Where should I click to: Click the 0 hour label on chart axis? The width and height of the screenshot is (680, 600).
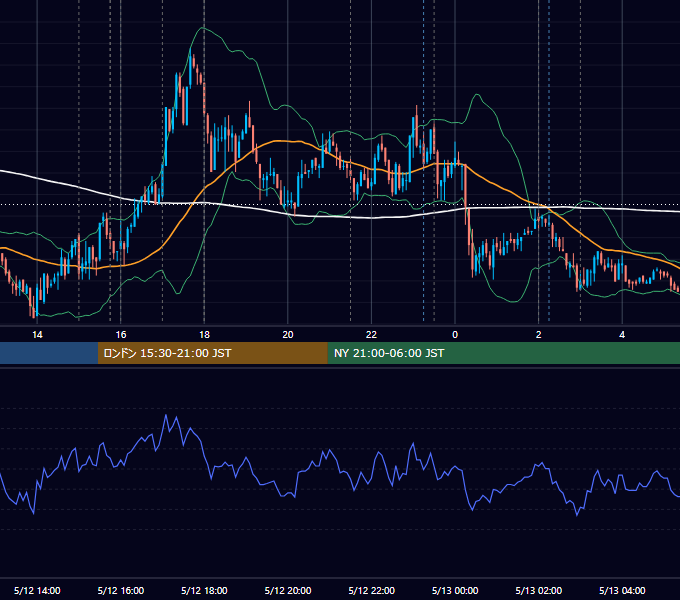pos(455,335)
